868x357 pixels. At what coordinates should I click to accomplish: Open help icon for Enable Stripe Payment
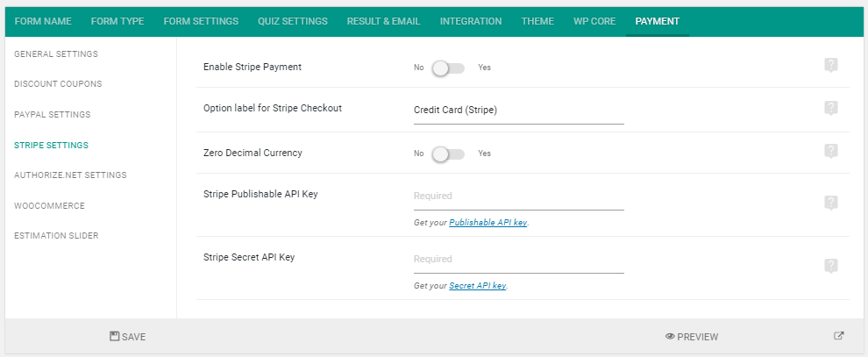(830, 65)
